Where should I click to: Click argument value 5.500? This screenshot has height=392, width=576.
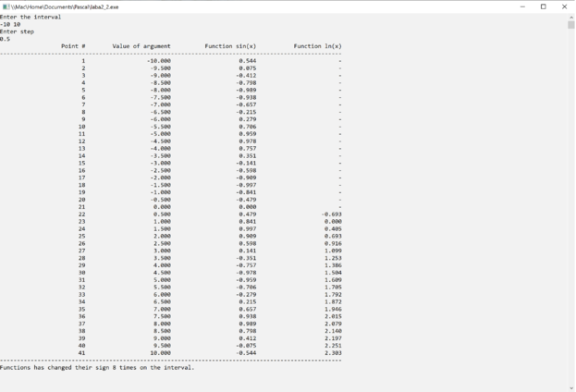(162, 287)
